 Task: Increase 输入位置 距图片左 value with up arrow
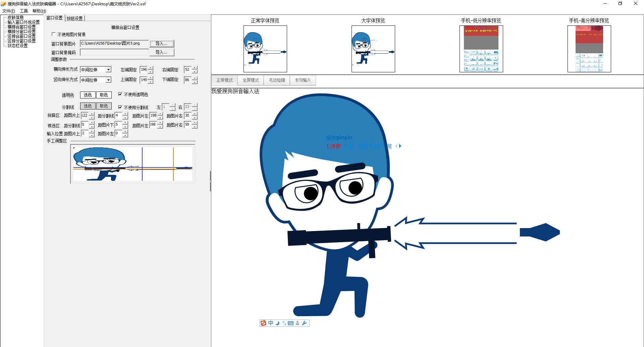click(x=125, y=132)
